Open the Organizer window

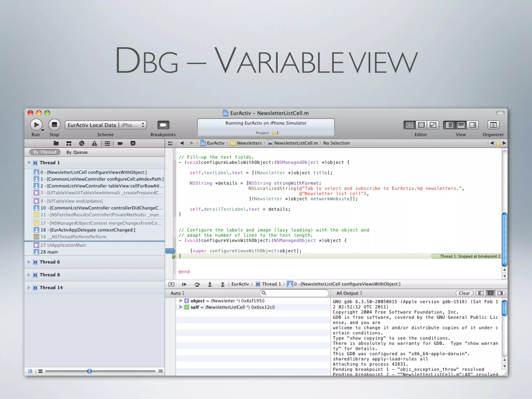[x=493, y=125]
